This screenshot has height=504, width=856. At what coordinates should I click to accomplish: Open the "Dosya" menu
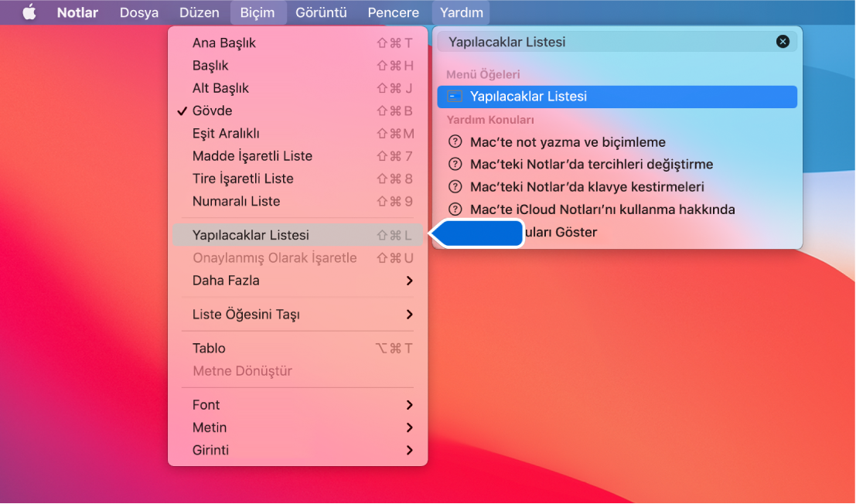[138, 12]
